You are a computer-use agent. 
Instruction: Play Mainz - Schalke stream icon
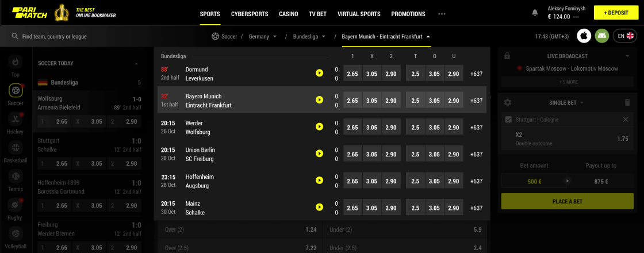[319, 208]
